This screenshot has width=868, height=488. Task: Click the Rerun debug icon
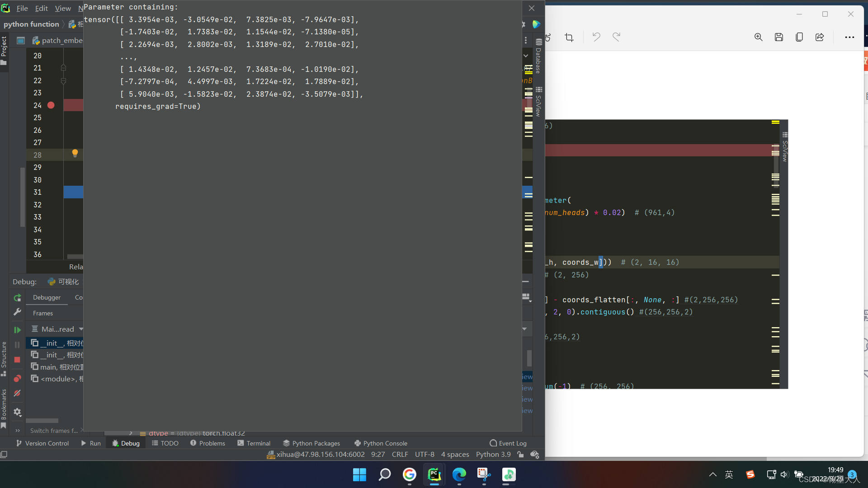click(x=17, y=298)
